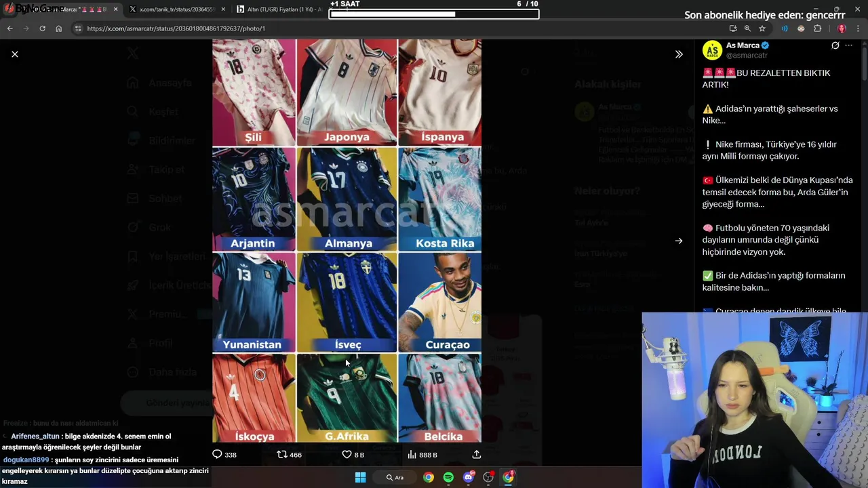Click the install app icon in address bar

click(733, 28)
